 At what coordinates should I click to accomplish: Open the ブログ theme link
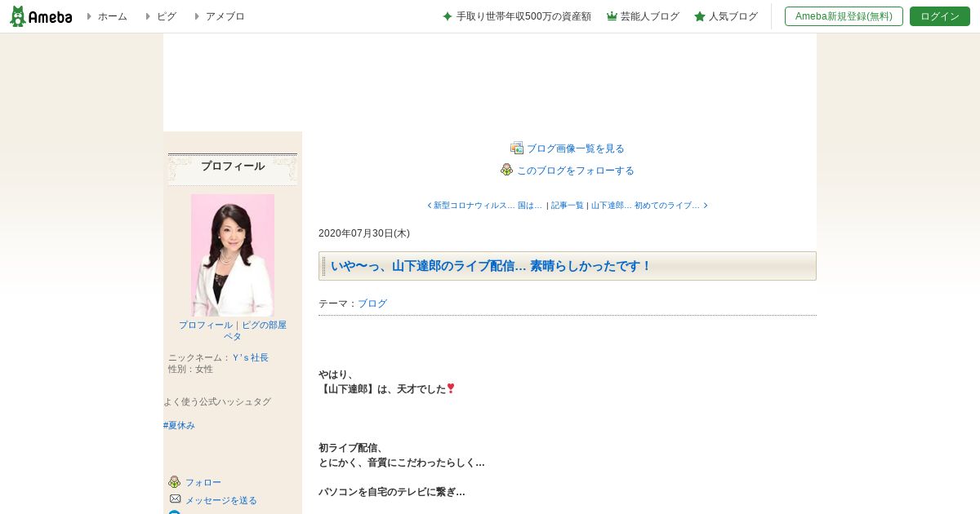372,304
